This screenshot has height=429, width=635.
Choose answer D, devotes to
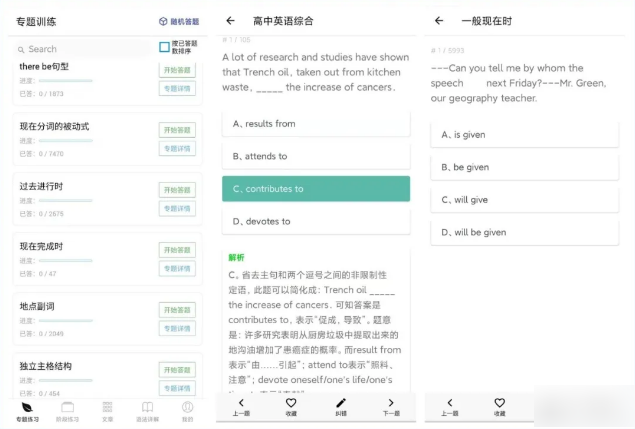316,222
